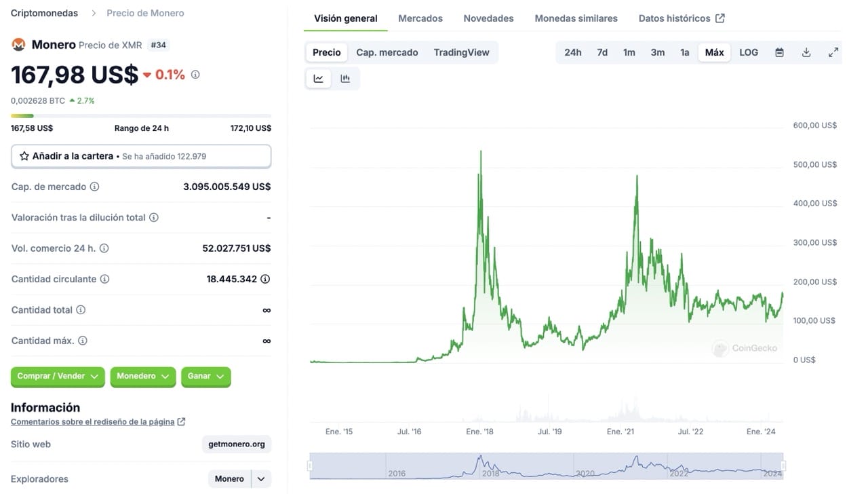The height and width of the screenshot is (494, 868).
Task: Click the 172,10 US$ range high value
Action: [x=251, y=128]
